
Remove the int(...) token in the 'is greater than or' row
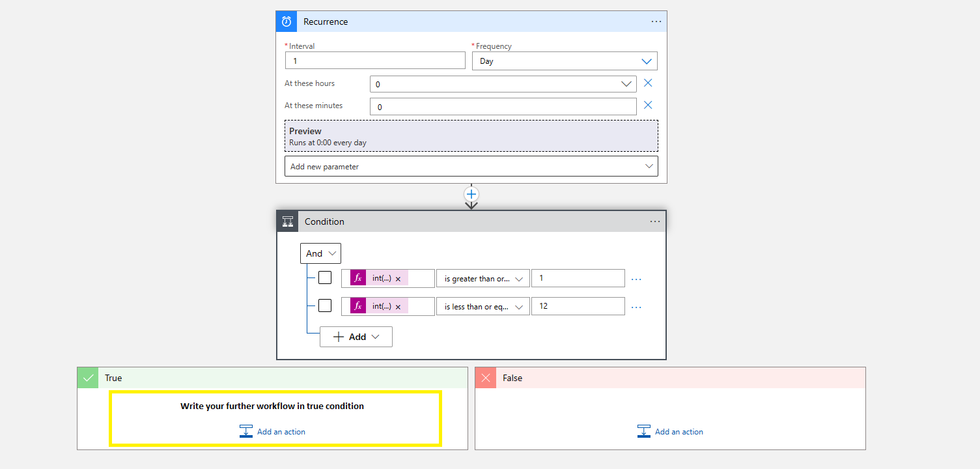pyautogui.click(x=398, y=279)
